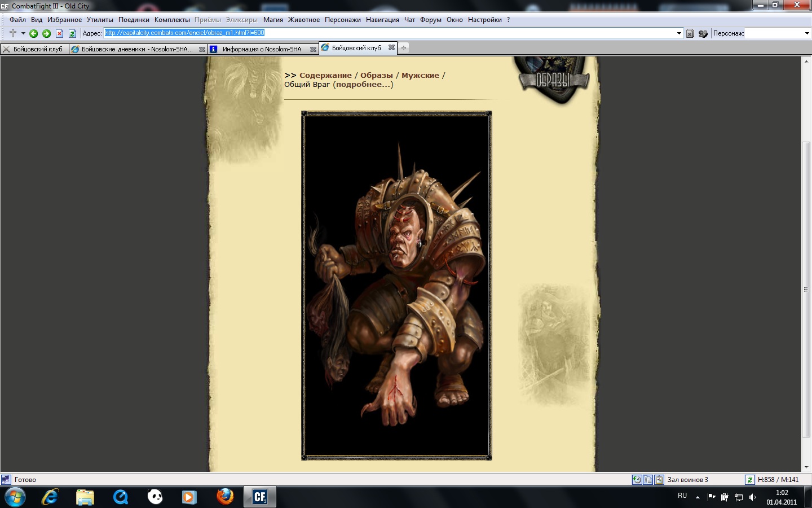Image resolution: width=812 pixels, height=508 pixels.
Task: Click status bar icon left of Готово
Action: tap(6, 480)
